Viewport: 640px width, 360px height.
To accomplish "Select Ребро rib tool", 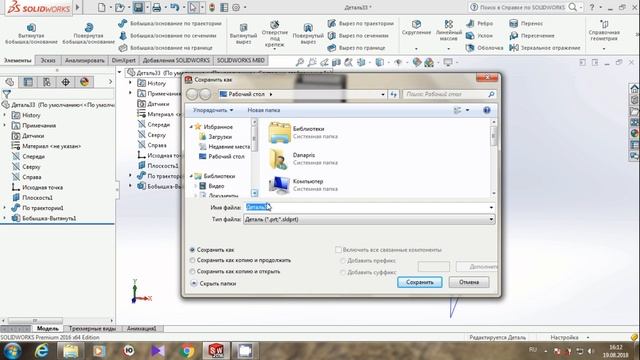I will 480,24.
